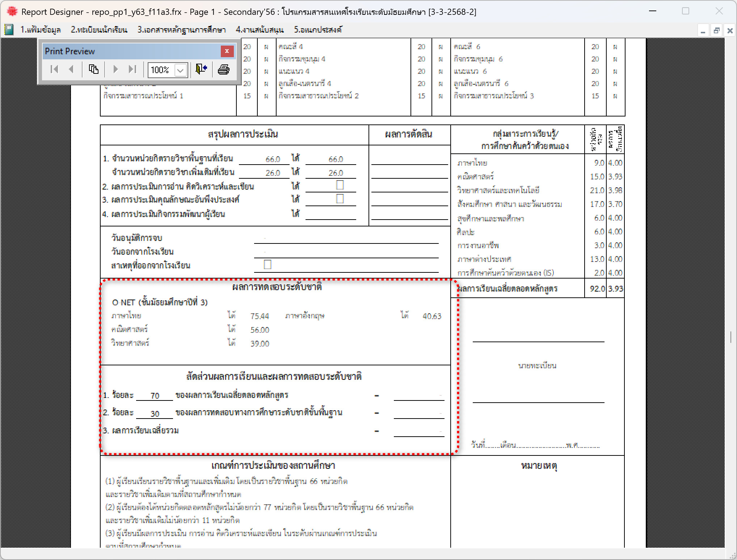Open the 3.เอกสารหลักฐานการศึกษา menu
This screenshot has height=560, width=737.
click(181, 30)
